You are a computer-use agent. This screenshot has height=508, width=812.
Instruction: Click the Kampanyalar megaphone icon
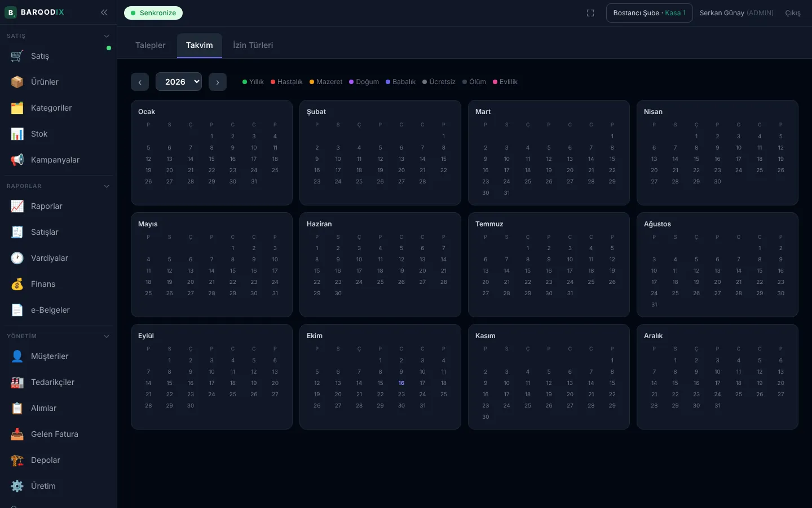click(17, 160)
